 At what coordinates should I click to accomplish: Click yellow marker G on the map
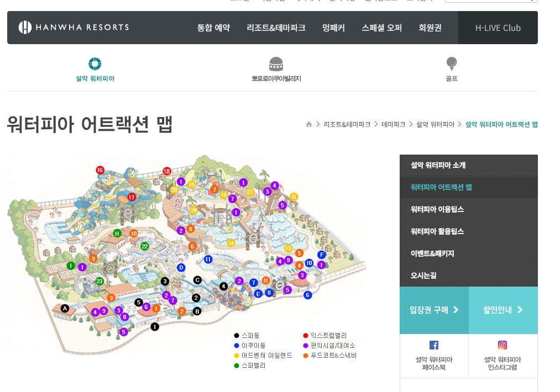294,197
